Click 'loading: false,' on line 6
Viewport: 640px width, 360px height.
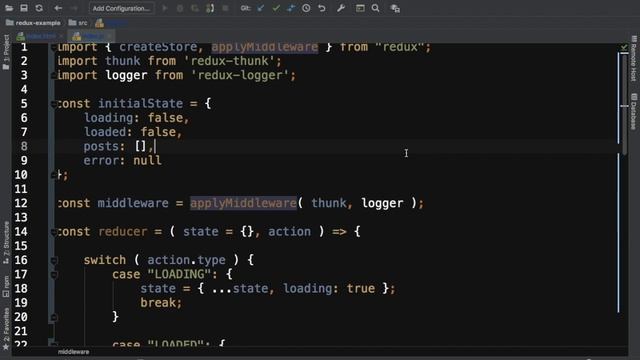tap(137, 118)
